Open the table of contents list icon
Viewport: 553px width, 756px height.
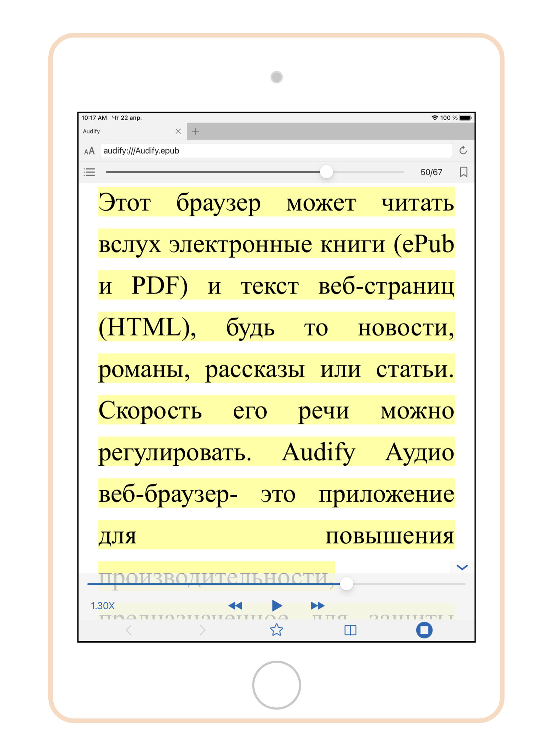pos(89,172)
